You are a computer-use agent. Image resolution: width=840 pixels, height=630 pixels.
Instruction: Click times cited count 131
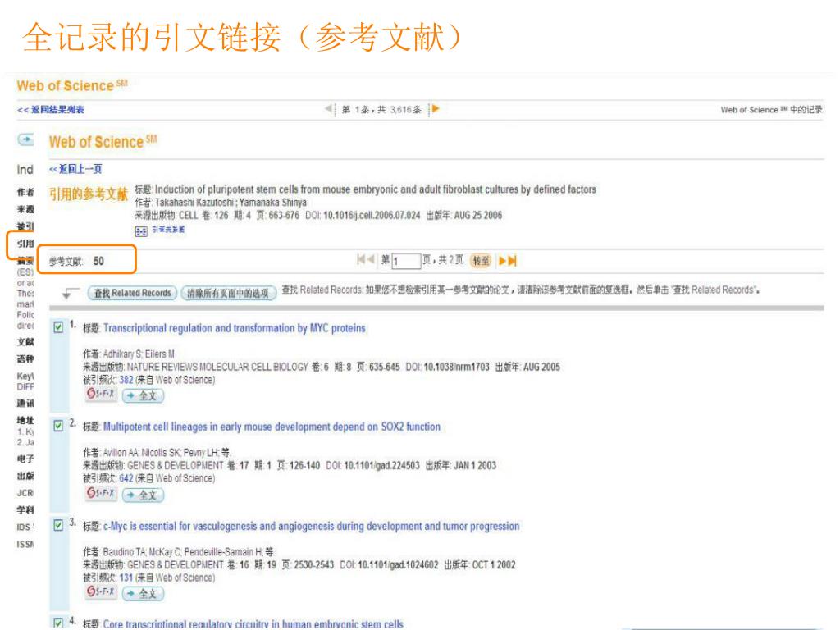pos(126,577)
